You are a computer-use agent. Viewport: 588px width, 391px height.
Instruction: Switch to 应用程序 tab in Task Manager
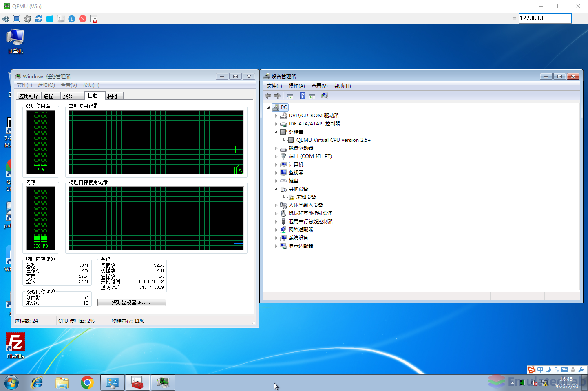(x=29, y=96)
